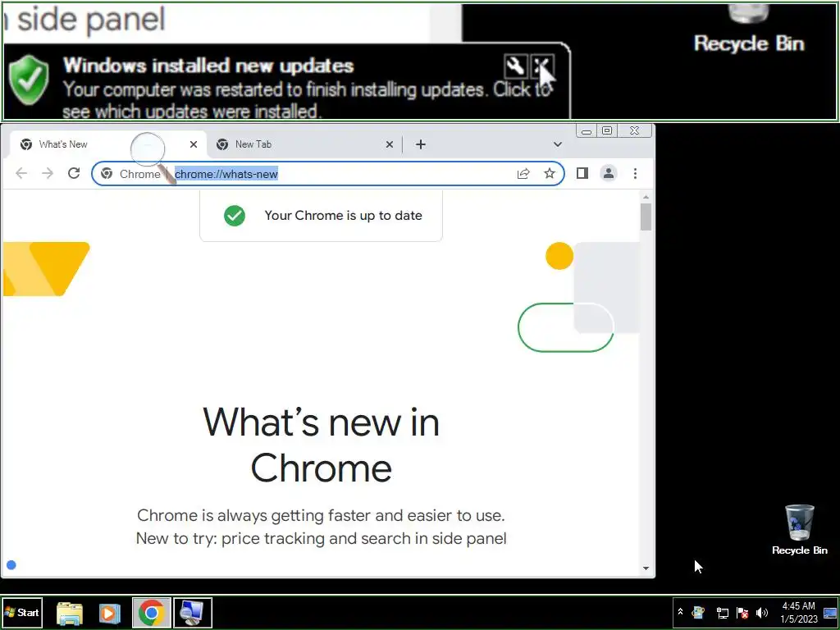
Task: Click the Chrome taskbar icon
Action: pos(152,613)
